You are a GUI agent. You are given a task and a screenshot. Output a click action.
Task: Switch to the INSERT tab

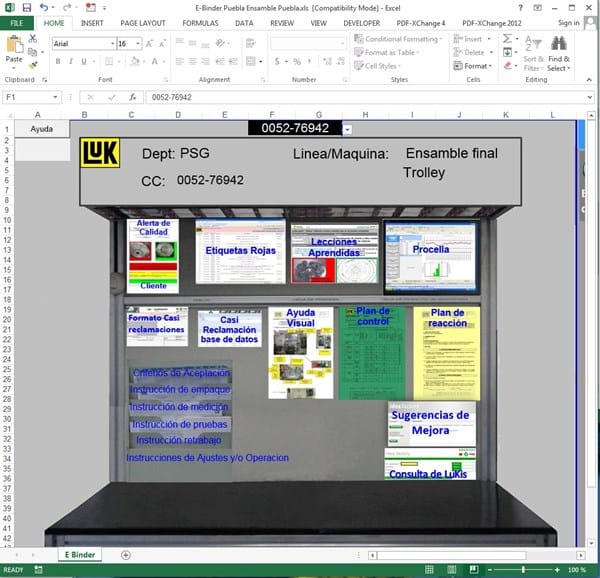[92, 23]
